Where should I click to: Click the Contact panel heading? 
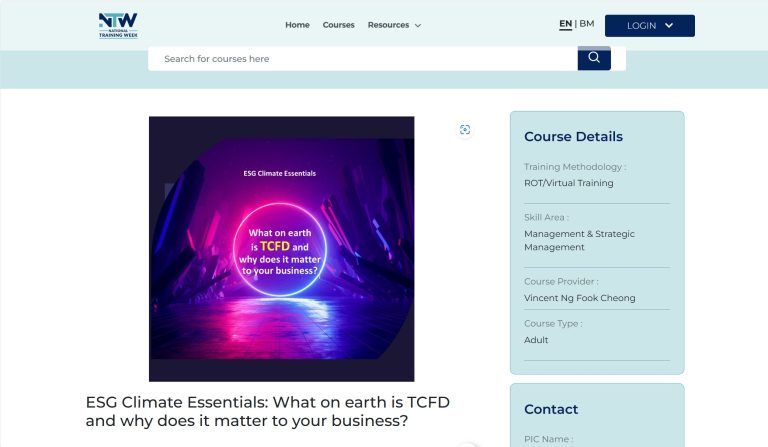pyautogui.click(x=551, y=409)
